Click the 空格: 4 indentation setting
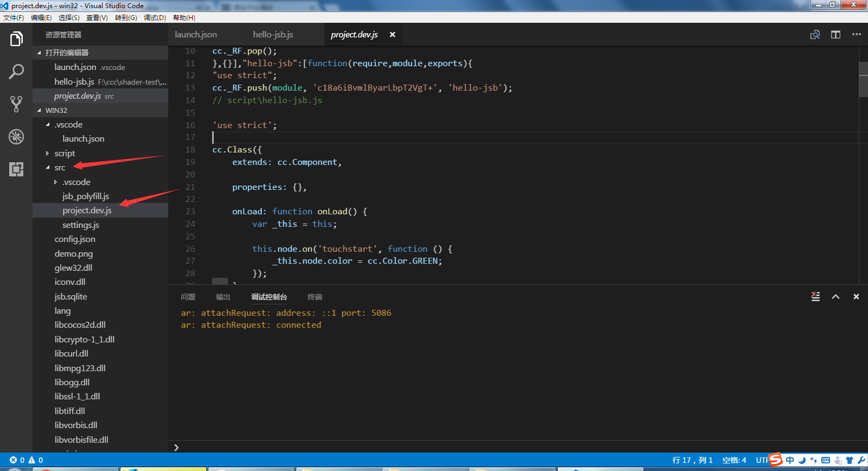This screenshot has width=868, height=471. [734, 460]
